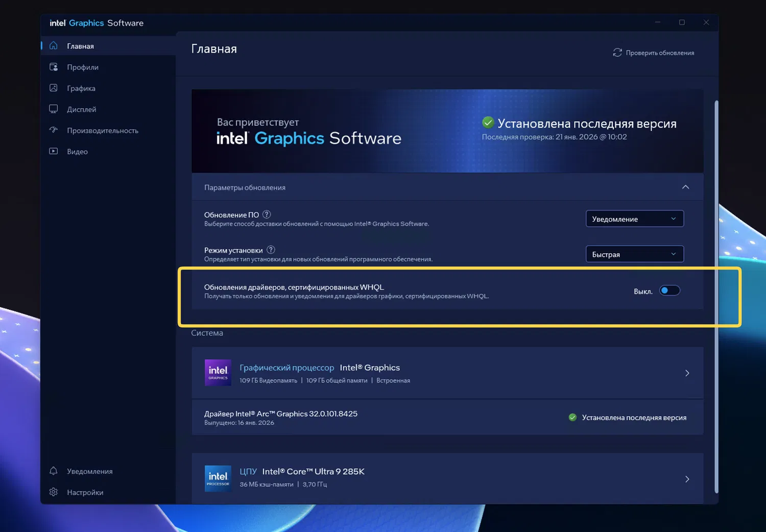The image size is (766, 532).
Task: Click the 109 ГБ Видеопамять text
Action: tap(268, 380)
